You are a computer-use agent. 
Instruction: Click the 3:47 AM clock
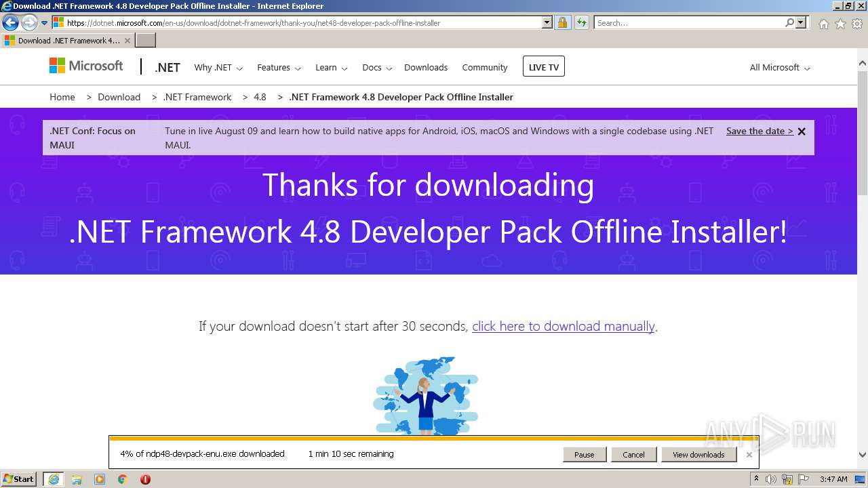[833, 479]
